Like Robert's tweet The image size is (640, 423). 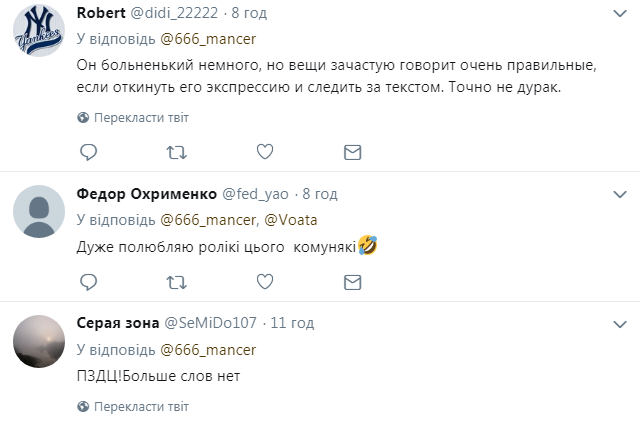pos(265,152)
